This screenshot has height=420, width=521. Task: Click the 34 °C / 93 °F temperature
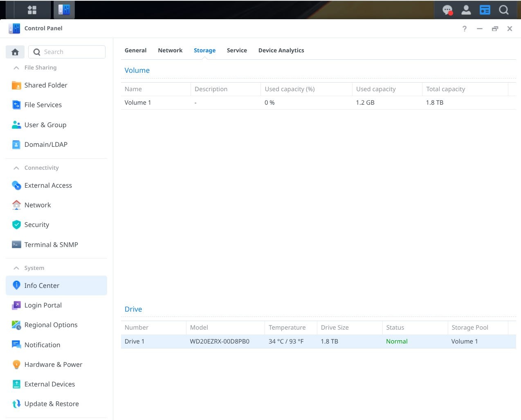pyautogui.click(x=286, y=341)
